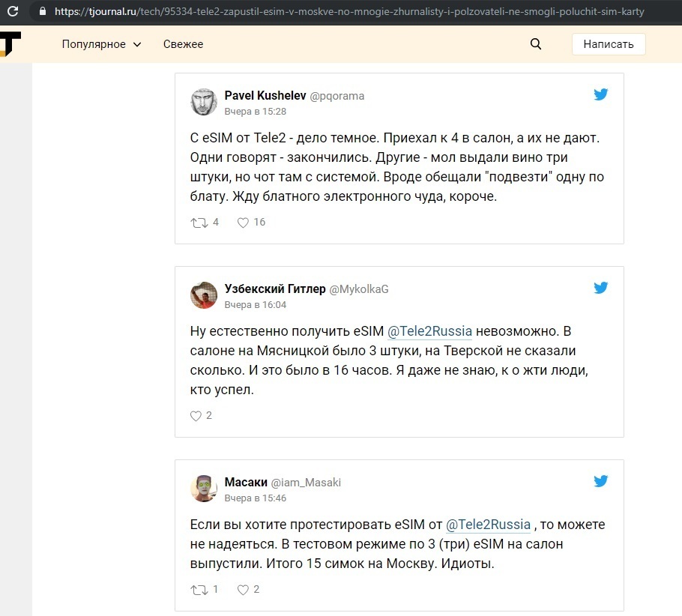
Task: Like the Узбекский Гитлер tweet
Action: coord(196,416)
